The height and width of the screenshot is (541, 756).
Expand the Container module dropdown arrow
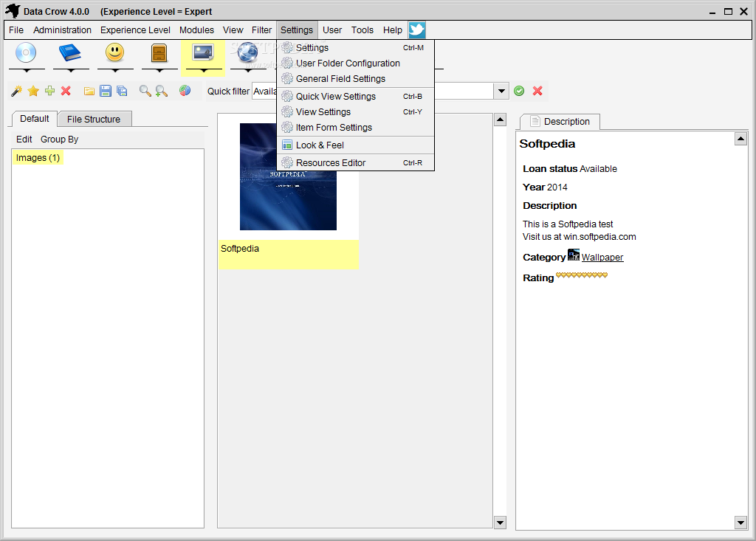159,71
